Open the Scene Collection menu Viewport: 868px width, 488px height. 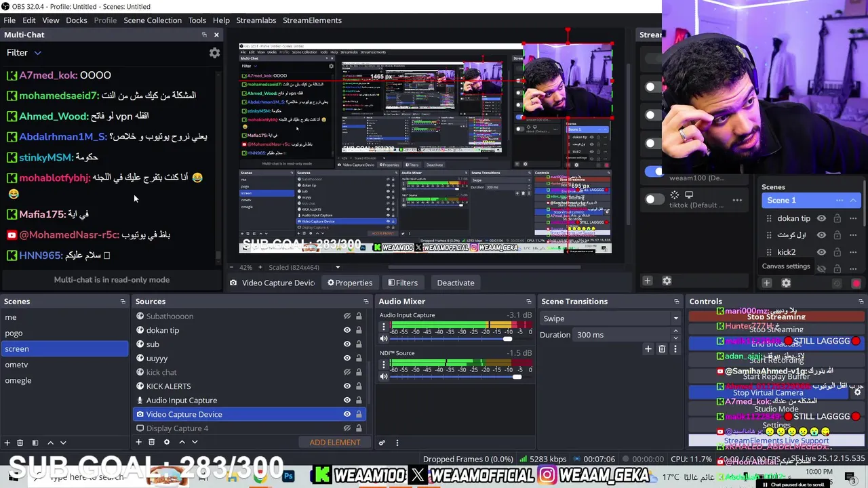pyautogui.click(x=153, y=20)
